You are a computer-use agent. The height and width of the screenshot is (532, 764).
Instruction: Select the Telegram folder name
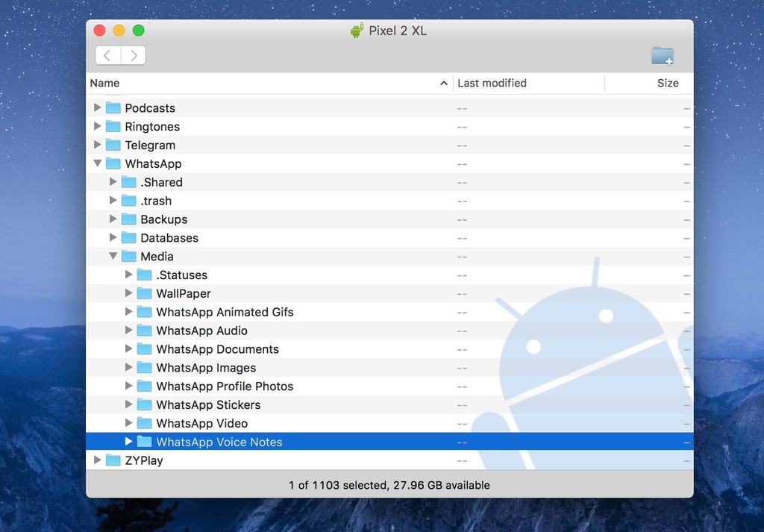pyautogui.click(x=150, y=145)
